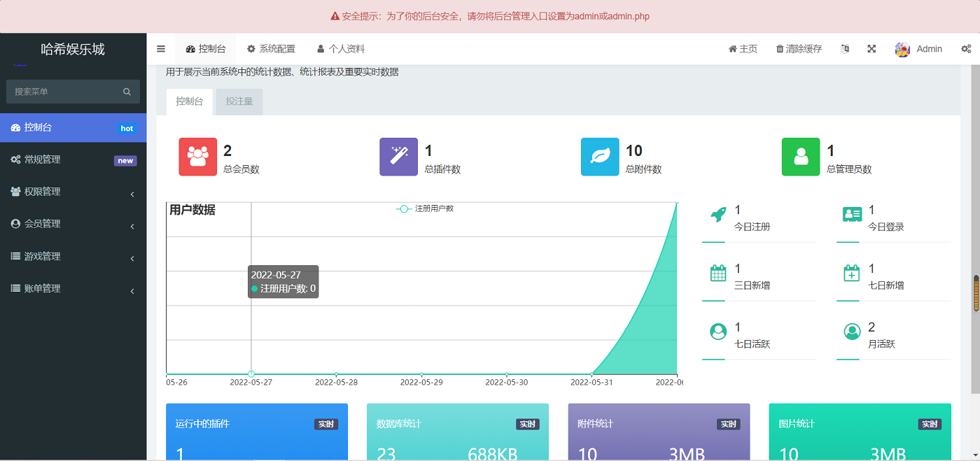The image size is (980, 461).
Task: Click the 总附件数 blue leaf icon
Action: (x=599, y=157)
